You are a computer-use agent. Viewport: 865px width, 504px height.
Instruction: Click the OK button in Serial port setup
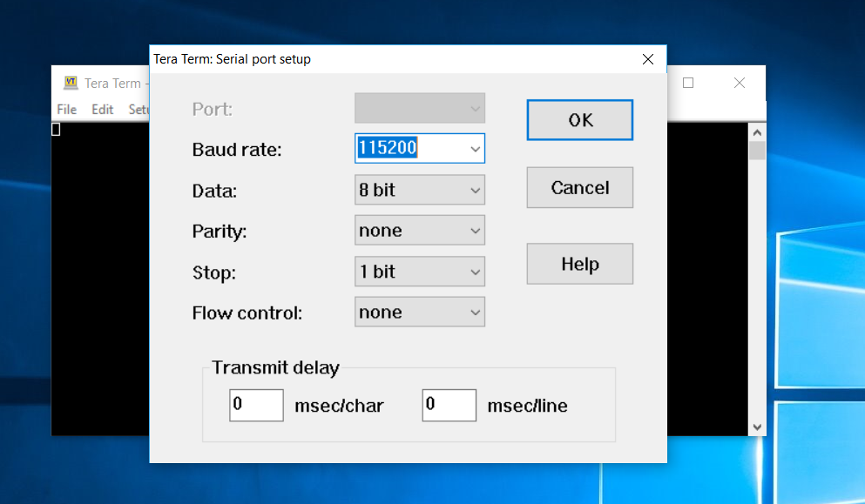[x=580, y=119]
